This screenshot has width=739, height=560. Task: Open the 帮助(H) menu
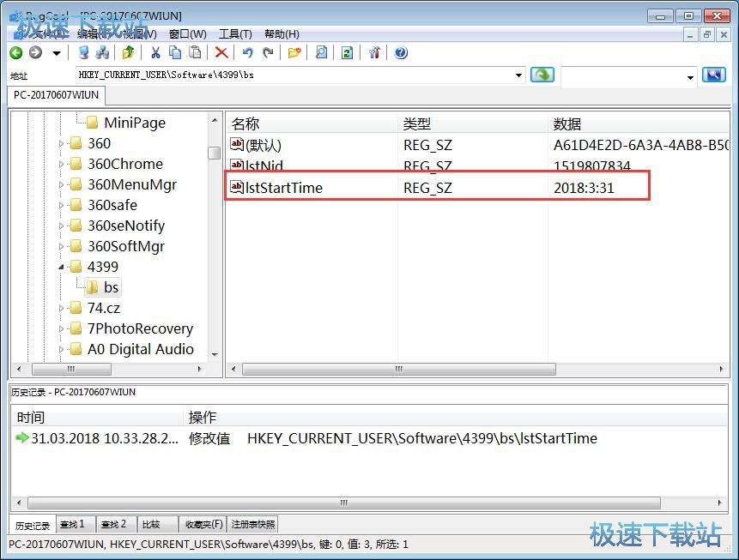click(282, 34)
